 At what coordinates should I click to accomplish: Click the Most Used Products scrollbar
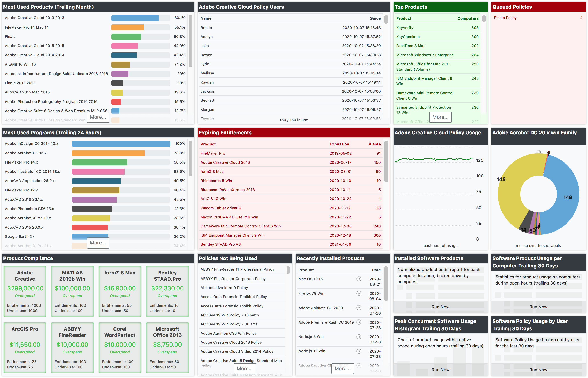coord(190,41)
